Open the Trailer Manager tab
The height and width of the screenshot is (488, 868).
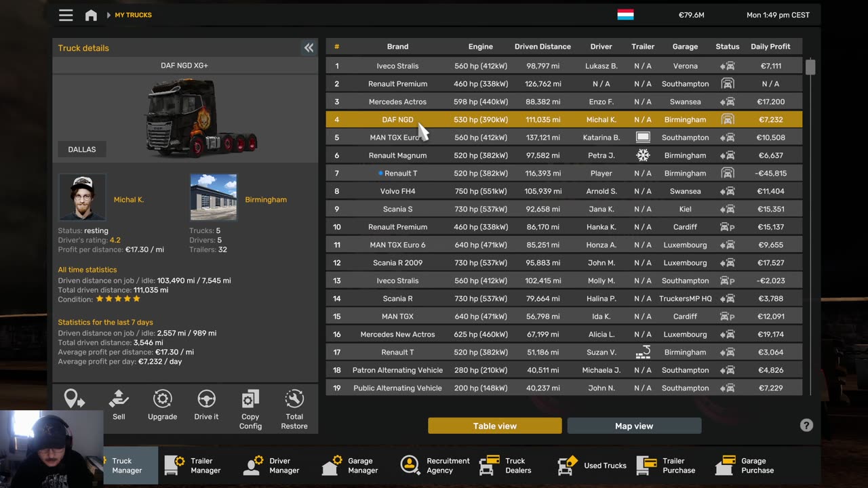point(193,466)
